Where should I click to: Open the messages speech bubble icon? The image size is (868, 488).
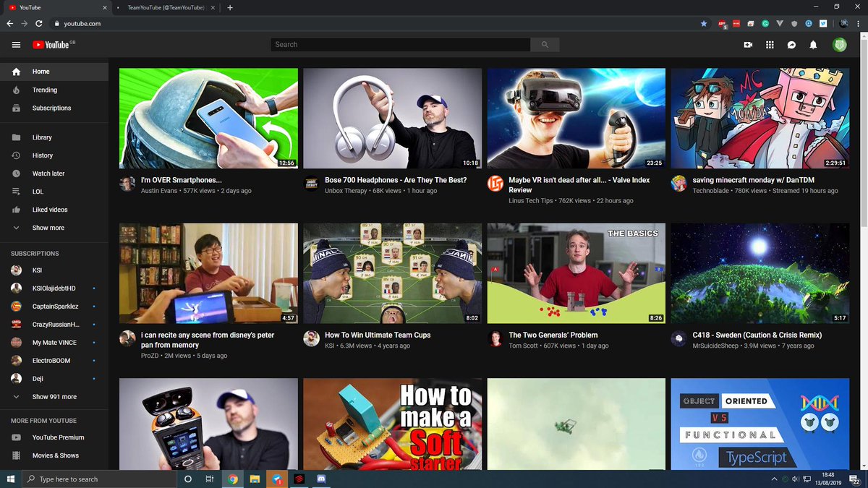coord(791,45)
